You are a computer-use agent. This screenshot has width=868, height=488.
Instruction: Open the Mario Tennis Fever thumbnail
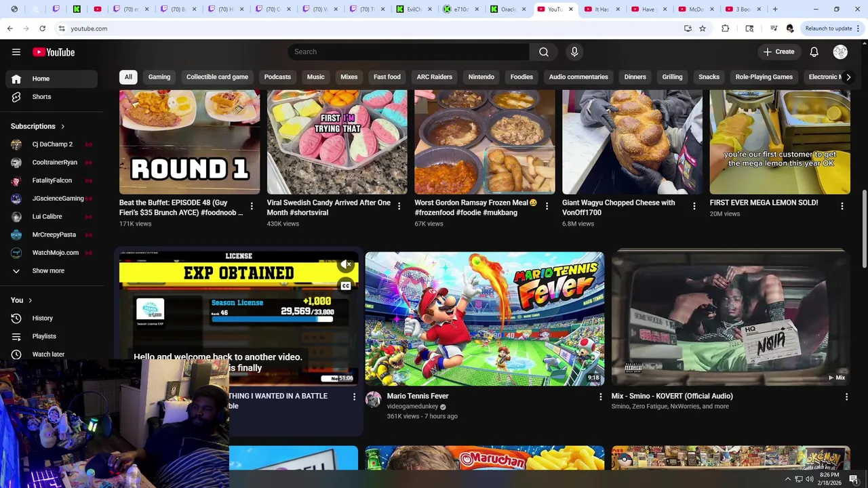[484, 319]
